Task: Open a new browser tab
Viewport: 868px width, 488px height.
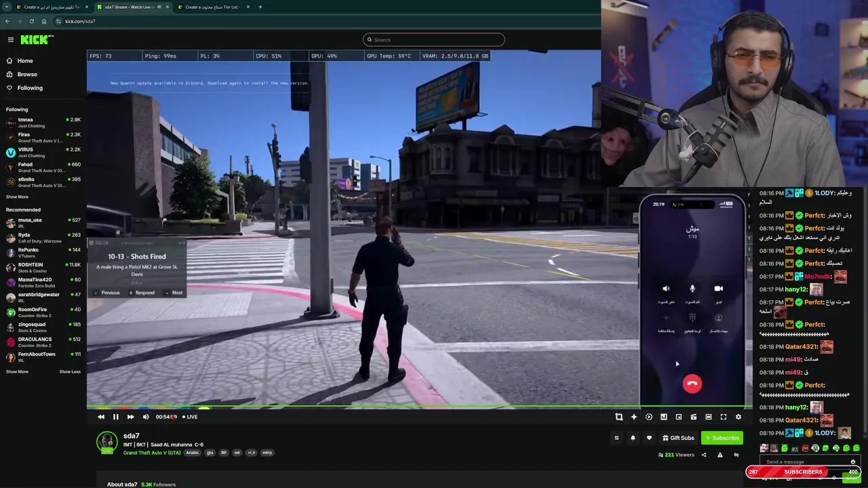Action: [260, 7]
